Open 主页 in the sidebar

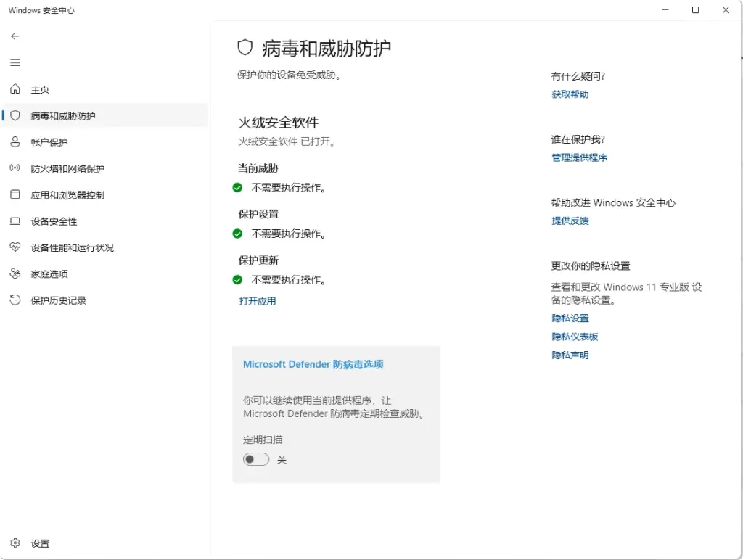105,89
